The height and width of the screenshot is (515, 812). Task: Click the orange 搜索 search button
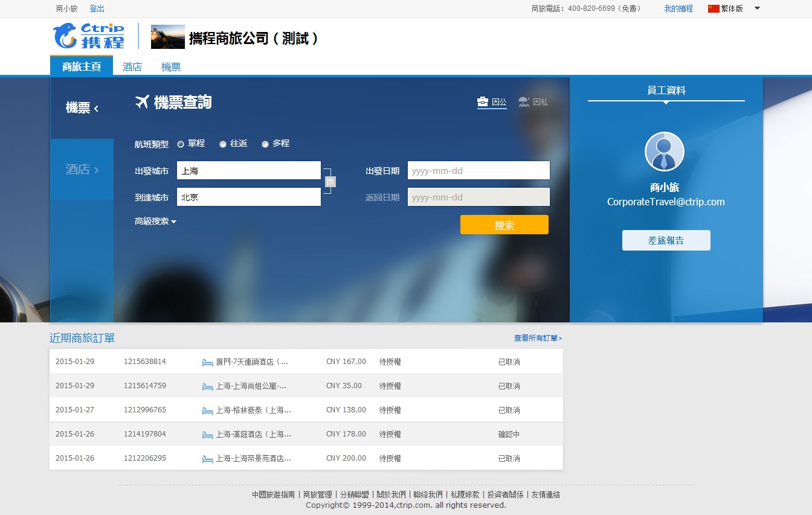click(504, 225)
